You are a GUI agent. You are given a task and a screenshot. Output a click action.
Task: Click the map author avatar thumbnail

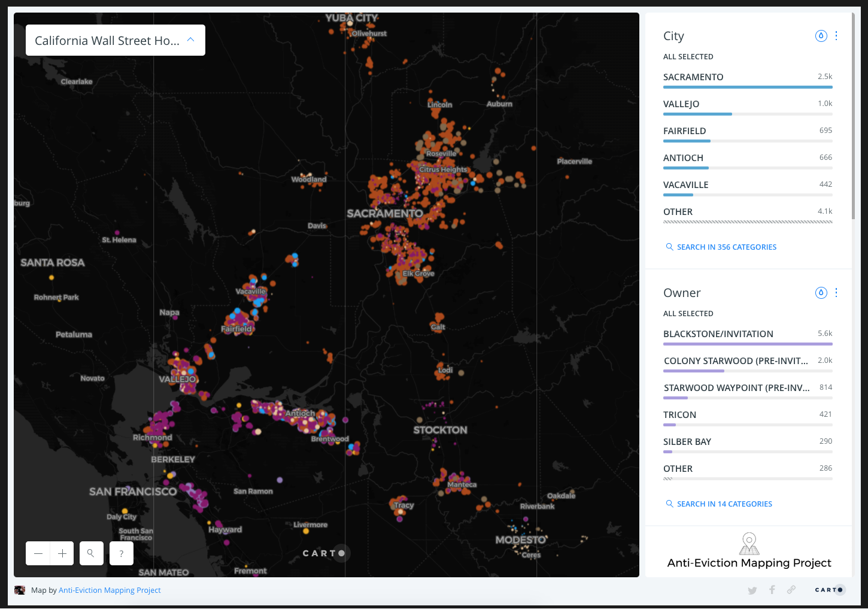coord(20,590)
